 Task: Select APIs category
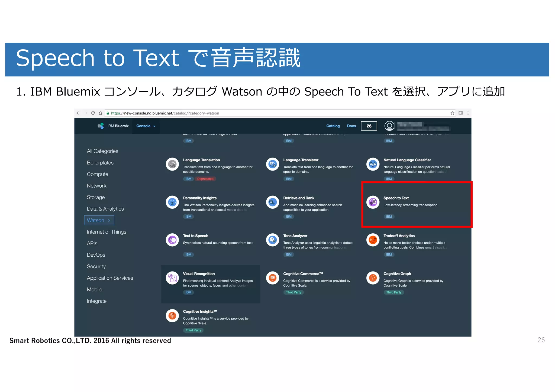(x=92, y=243)
